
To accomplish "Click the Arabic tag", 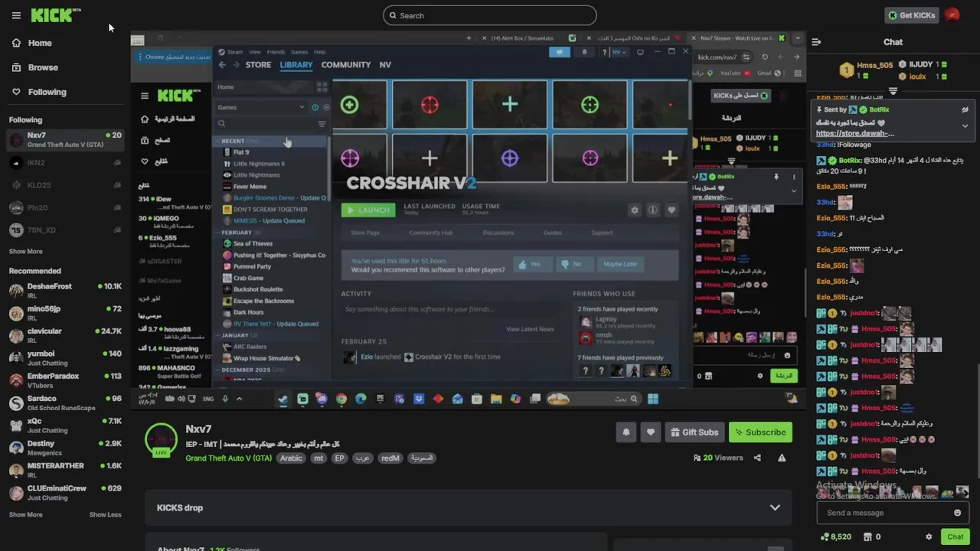I will [x=291, y=458].
